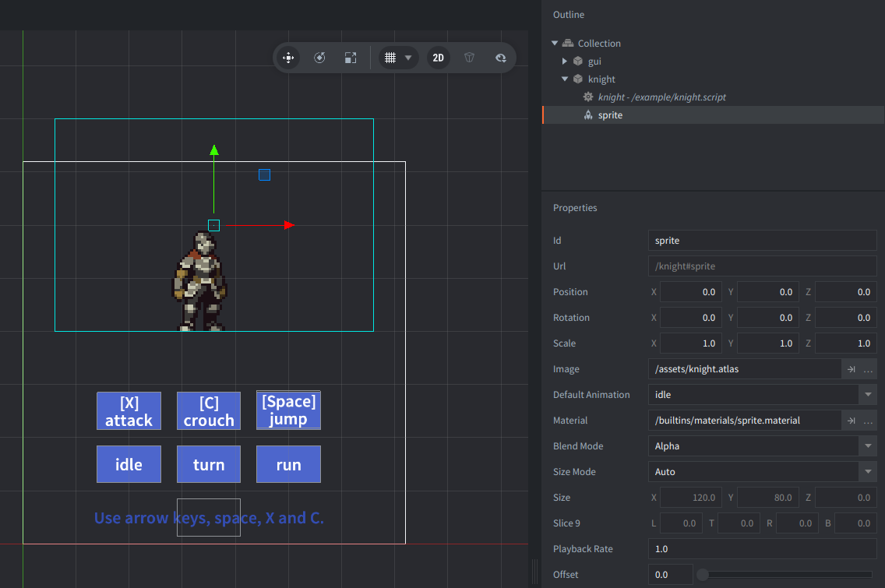The width and height of the screenshot is (885, 588).
Task: Select the Scale tool in viewport toolbar
Action: [351, 58]
